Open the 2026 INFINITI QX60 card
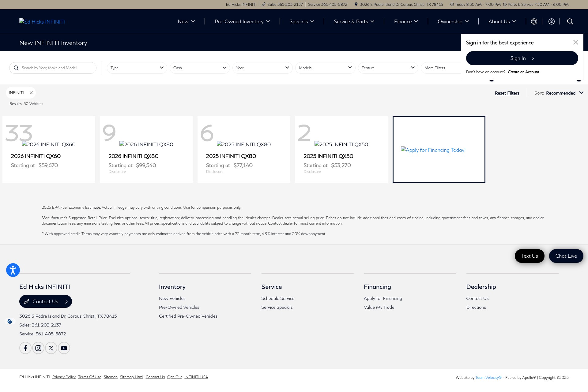This screenshot has height=392, width=588. point(49,149)
